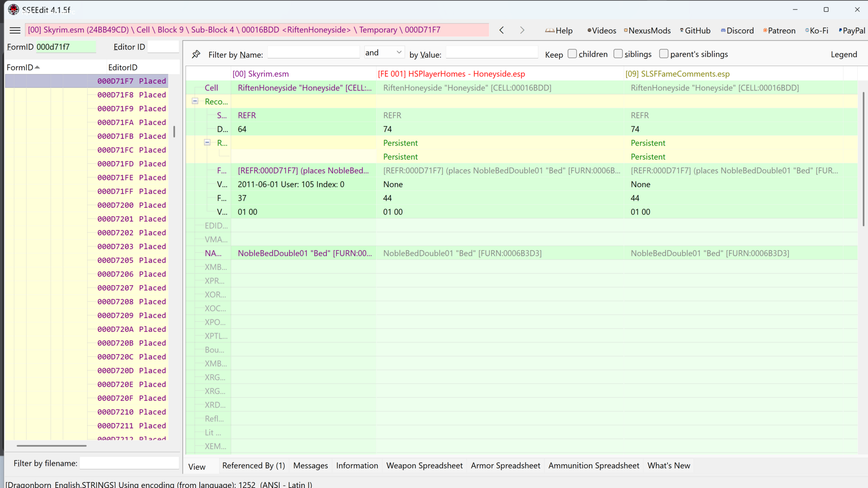Enable Keep parent's siblings checkbox
The image size is (868, 488).
(x=664, y=54)
